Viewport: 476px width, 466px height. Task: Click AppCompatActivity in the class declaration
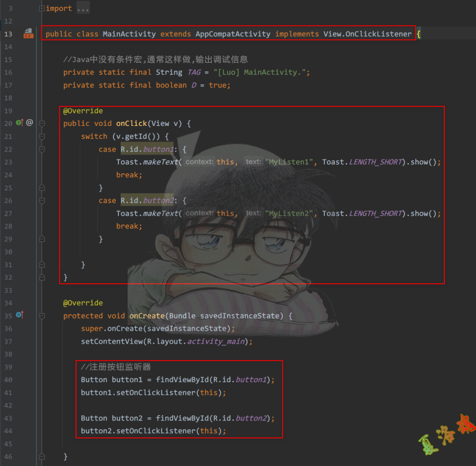(232, 34)
